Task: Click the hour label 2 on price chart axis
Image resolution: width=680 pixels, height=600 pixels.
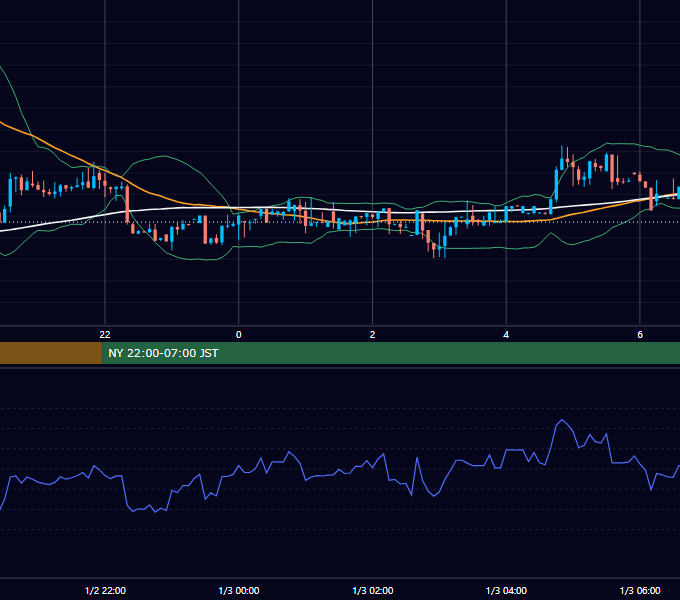Action: [372, 334]
